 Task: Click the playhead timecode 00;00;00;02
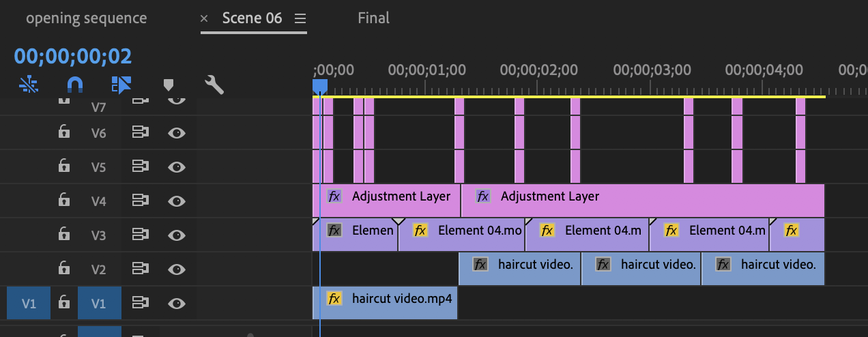click(x=73, y=56)
